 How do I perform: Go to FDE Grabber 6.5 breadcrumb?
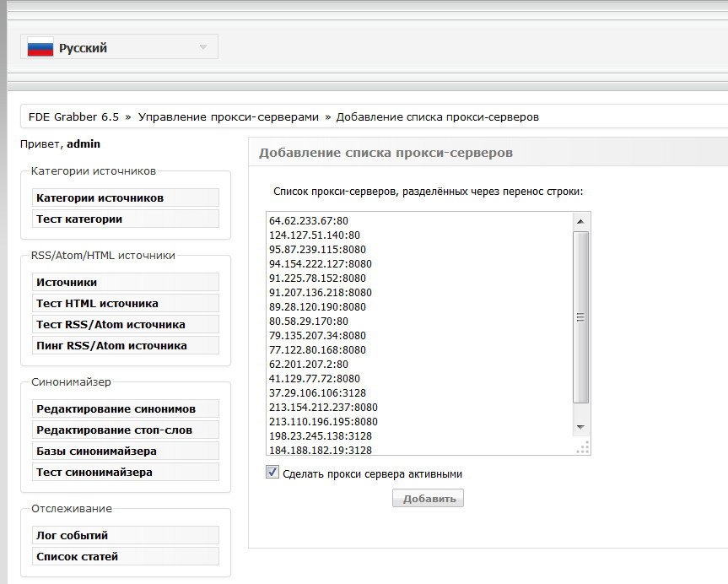(73, 117)
